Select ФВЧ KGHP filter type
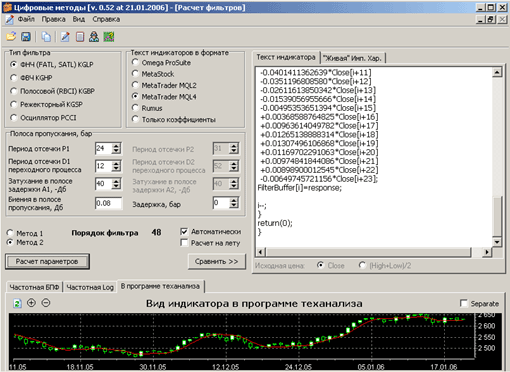Image resolution: width=510 pixels, height=372 pixels. tap(31, 78)
